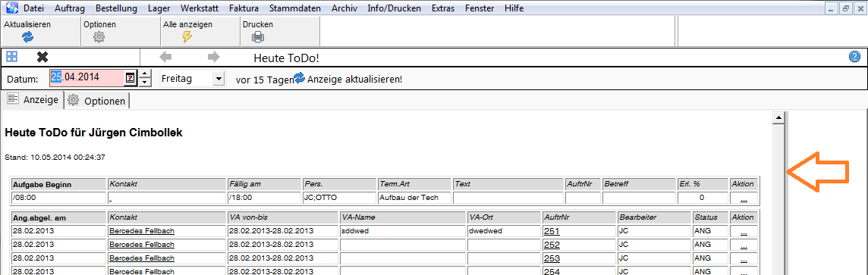Click the Alle anzeigen lightning icon
The width and height of the screenshot is (868, 275).
(x=187, y=37)
